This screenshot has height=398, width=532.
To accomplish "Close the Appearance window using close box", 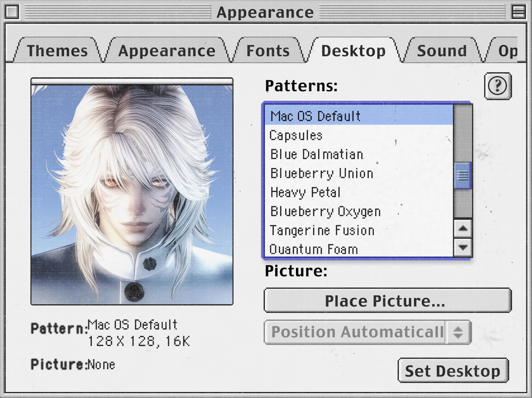I will [12, 12].
